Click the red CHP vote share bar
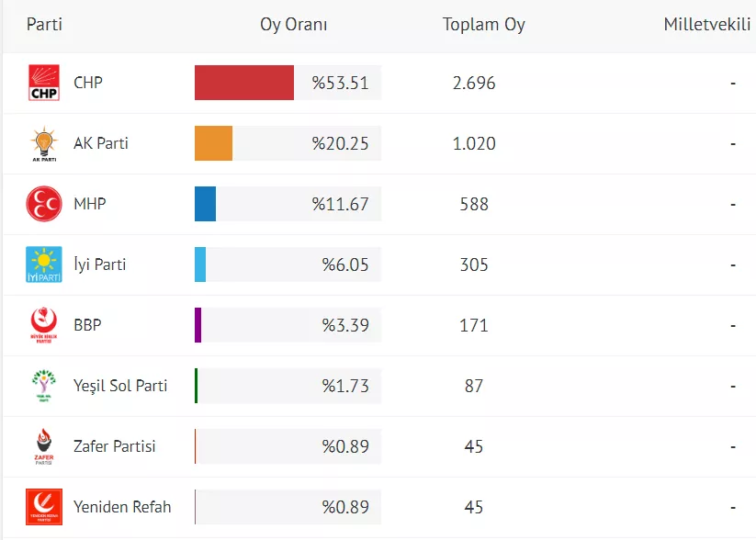Screen dimensions: 756x540 pyautogui.click(x=244, y=83)
